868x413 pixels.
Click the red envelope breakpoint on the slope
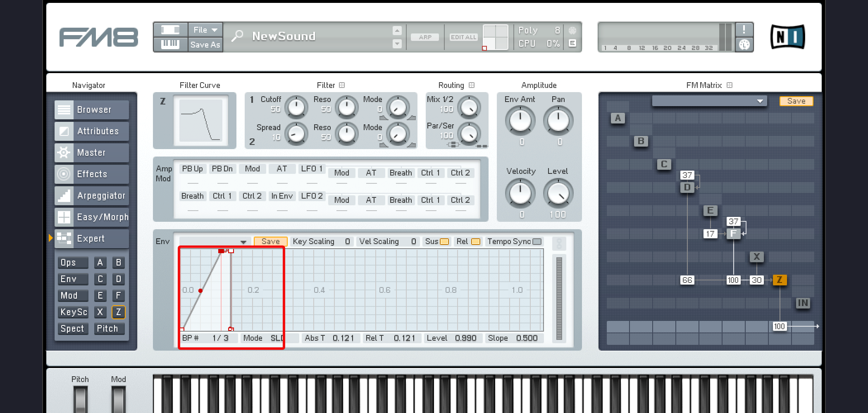point(200,291)
